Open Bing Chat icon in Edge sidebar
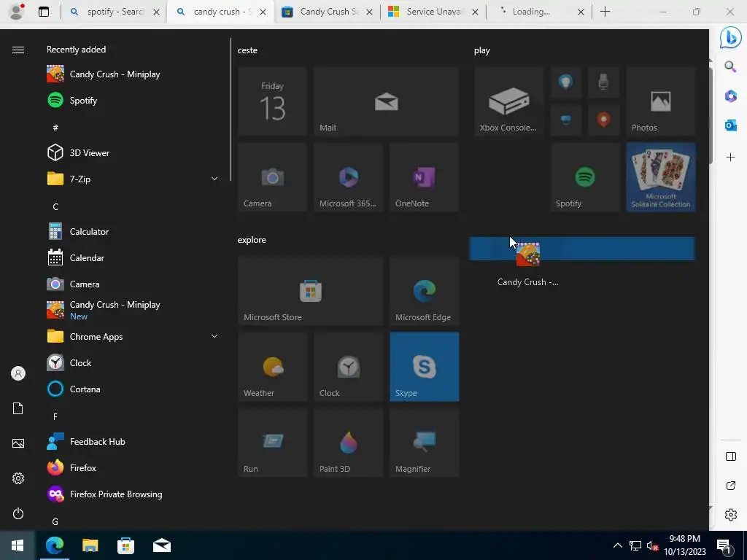 pyautogui.click(x=730, y=38)
